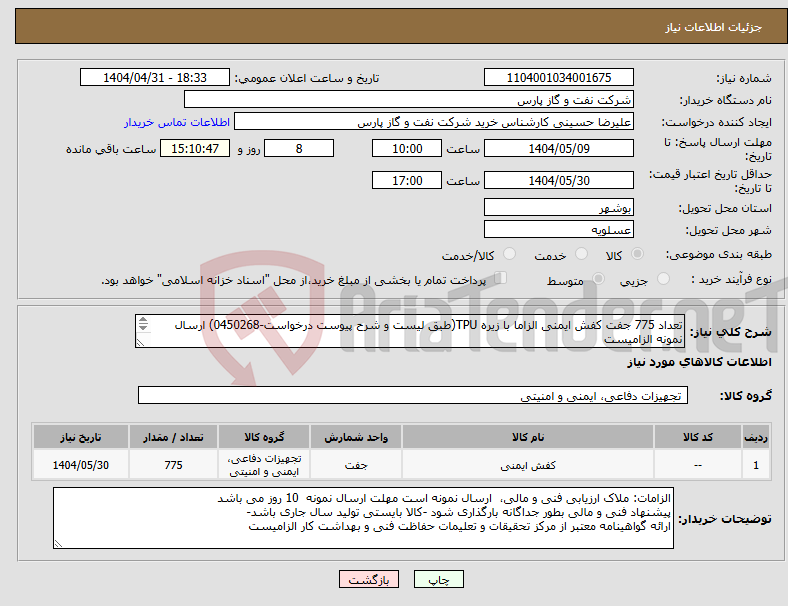Select the خدمت radio button
This screenshot has width=788, height=606.
coord(581,254)
